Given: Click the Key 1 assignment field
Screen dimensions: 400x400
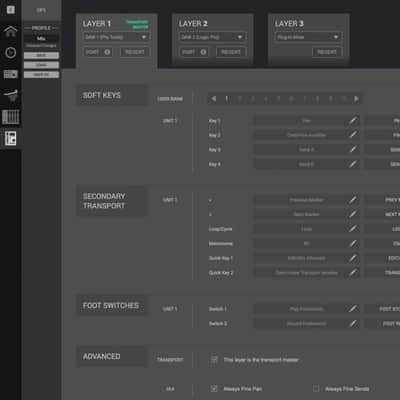Looking at the screenshot, I should [x=307, y=121].
